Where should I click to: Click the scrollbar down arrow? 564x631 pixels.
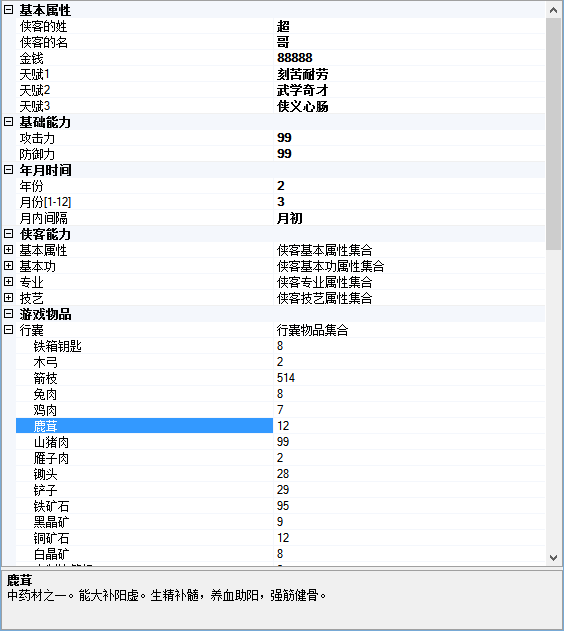pos(554,558)
